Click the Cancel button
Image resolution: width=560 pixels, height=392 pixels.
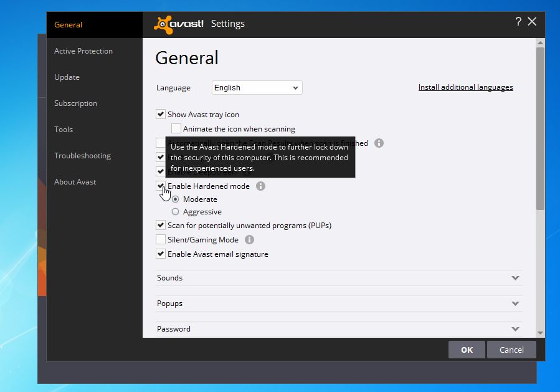click(511, 350)
